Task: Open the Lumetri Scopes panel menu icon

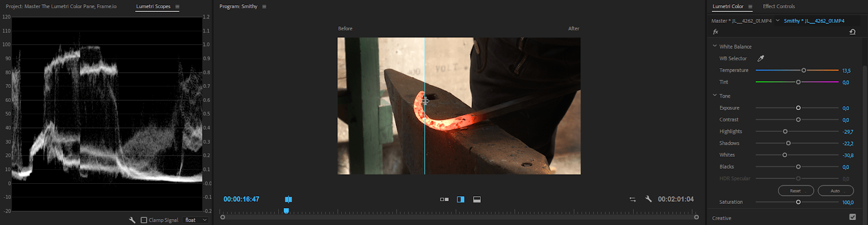Action: [177, 7]
